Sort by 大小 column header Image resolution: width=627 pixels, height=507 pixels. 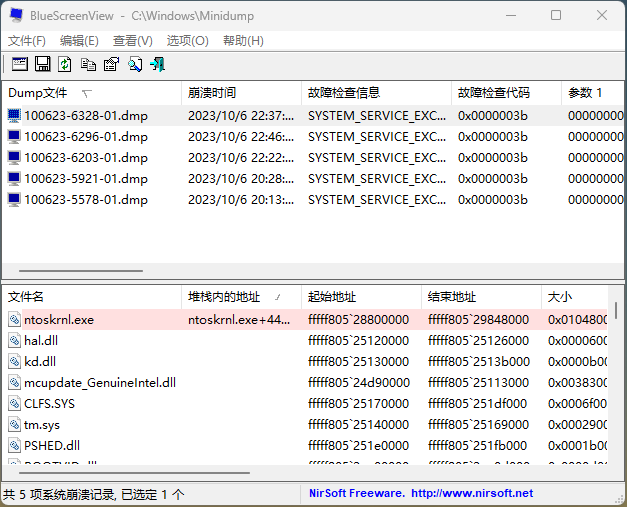(x=575, y=297)
